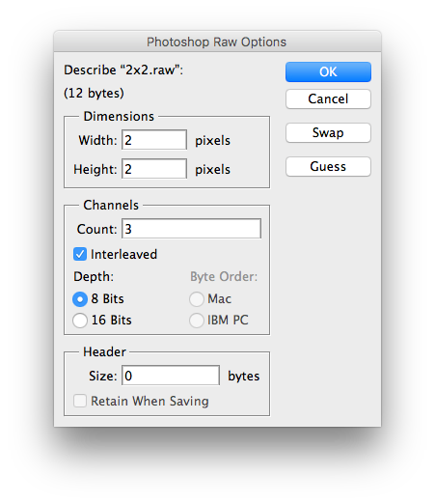Screen dimensions: 435x504
Task: Focus the Width pixels field
Action: pos(154,140)
